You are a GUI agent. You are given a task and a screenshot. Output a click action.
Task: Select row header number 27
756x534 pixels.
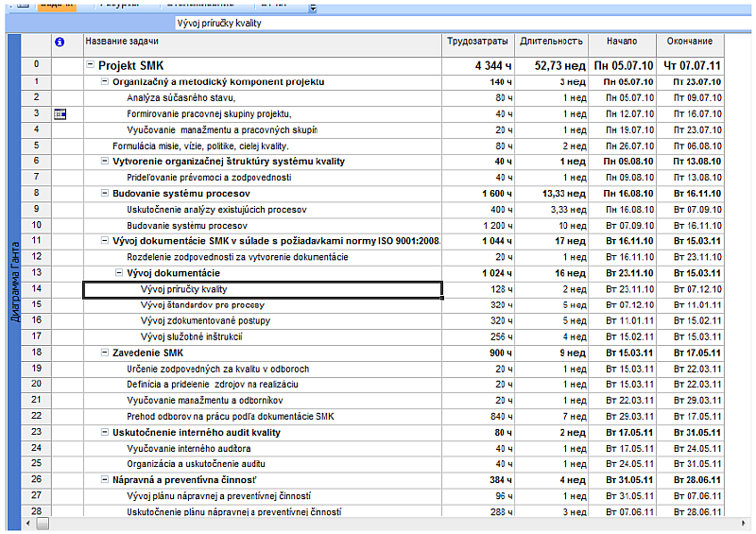(x=36, y=495)
